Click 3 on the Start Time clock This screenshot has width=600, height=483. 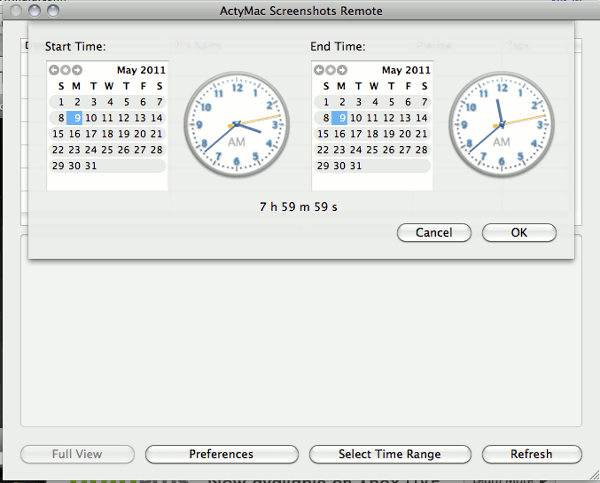(275, 125)
